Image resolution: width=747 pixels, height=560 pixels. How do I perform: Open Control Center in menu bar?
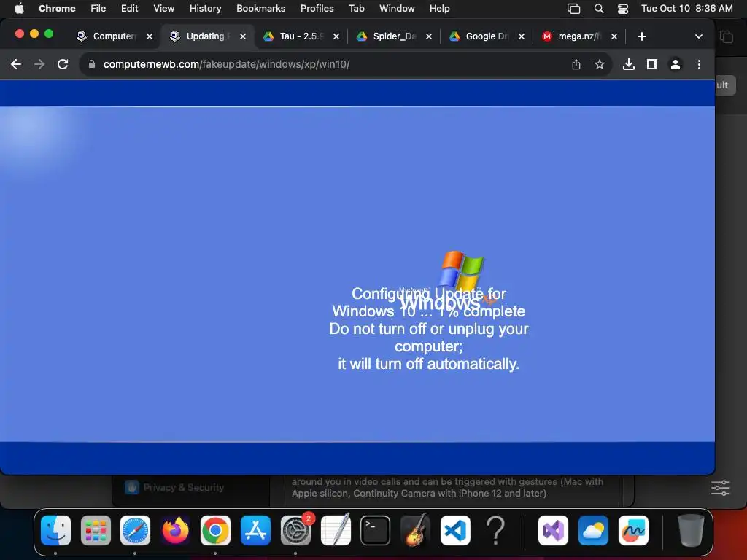point(623,9)
